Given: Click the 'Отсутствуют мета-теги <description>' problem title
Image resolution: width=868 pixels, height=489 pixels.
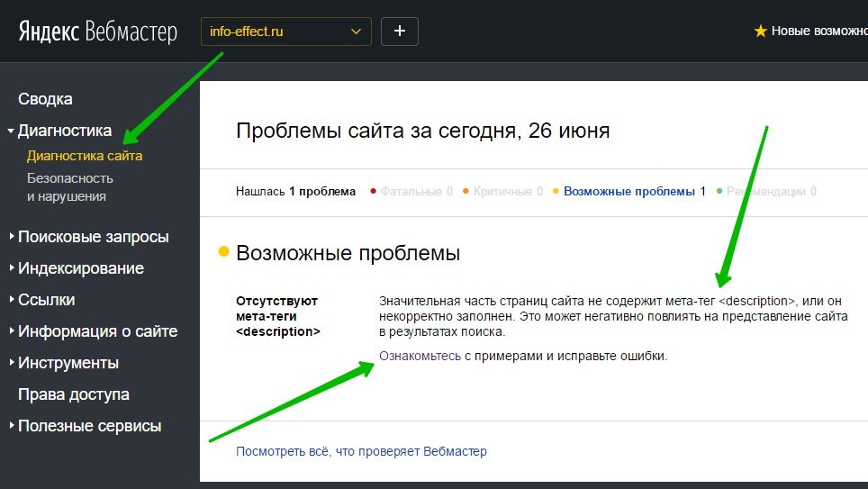Looking at the screenshot, I should click(x=278, y=316).
